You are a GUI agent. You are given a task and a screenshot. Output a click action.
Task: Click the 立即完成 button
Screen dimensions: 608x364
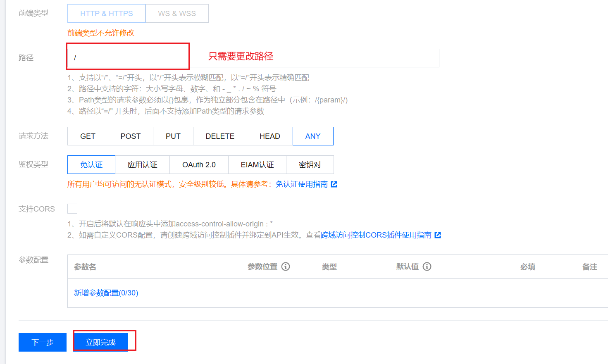[x=100, y=342]
